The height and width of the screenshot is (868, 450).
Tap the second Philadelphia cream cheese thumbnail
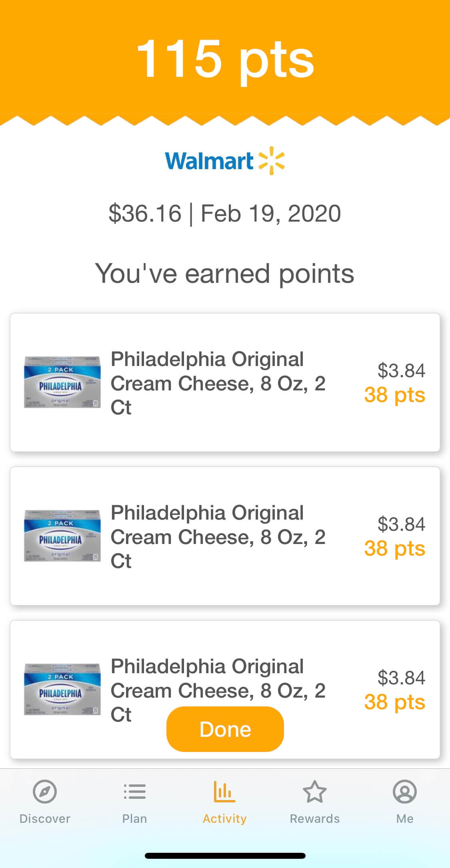tap(62, 536)
